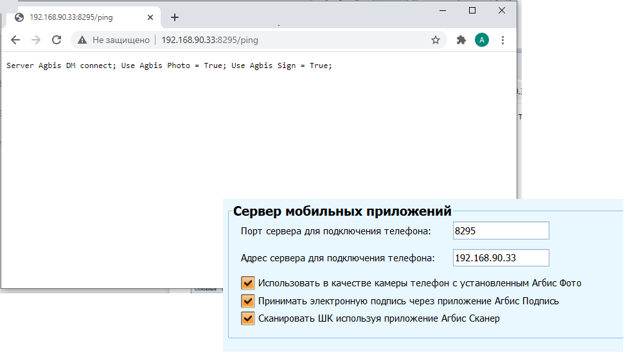The width and height of the screenshot is (631, 364).
Task: Close the Chrome window
Action: [502, 10]
